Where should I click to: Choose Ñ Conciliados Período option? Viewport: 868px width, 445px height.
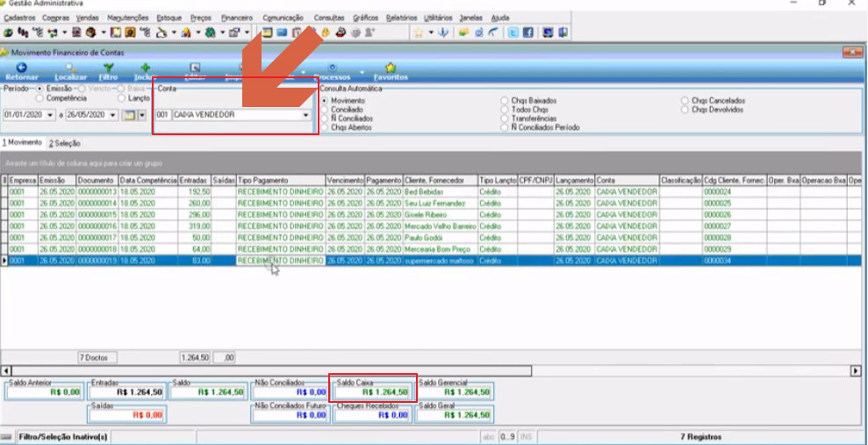pyautogui.click(x=505, y=127)
